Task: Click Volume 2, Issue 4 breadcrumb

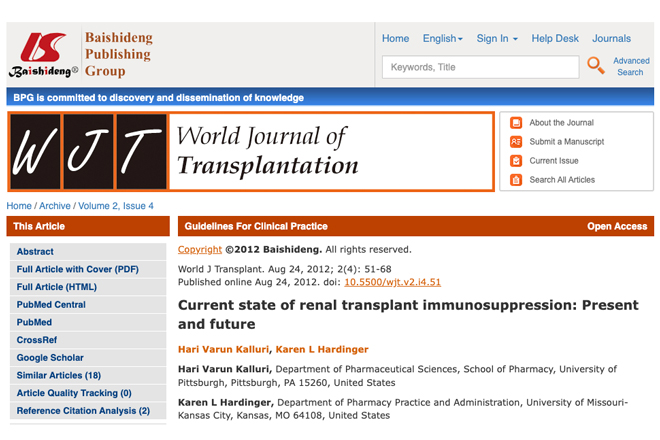Action: coord(116,206)
